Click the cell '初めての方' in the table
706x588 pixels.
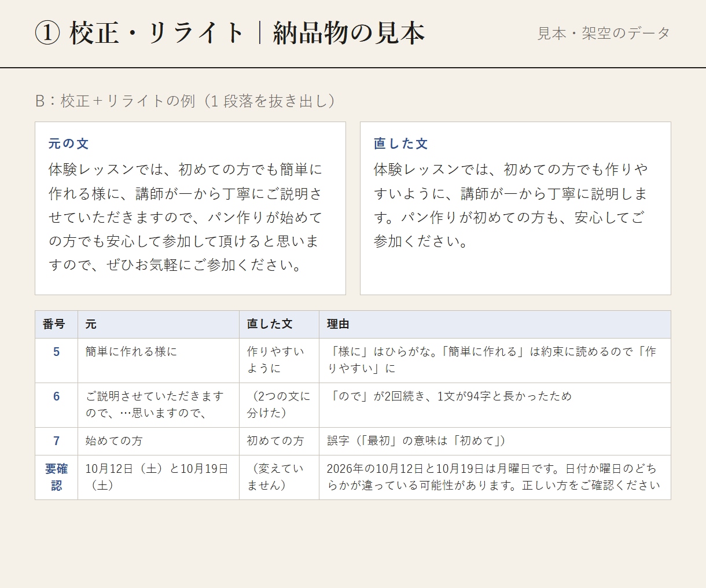(275, 441)
